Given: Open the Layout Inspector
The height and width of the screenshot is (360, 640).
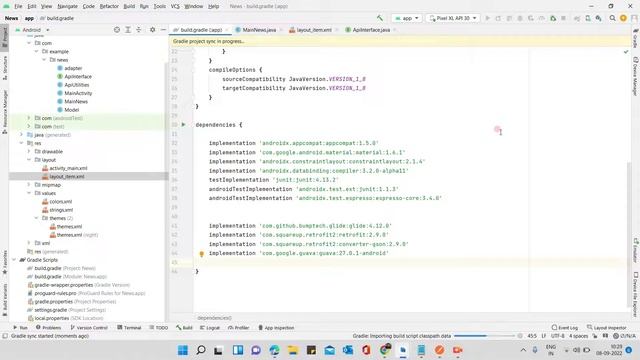Looking at the screenshot, I should [x=607, y=328].
